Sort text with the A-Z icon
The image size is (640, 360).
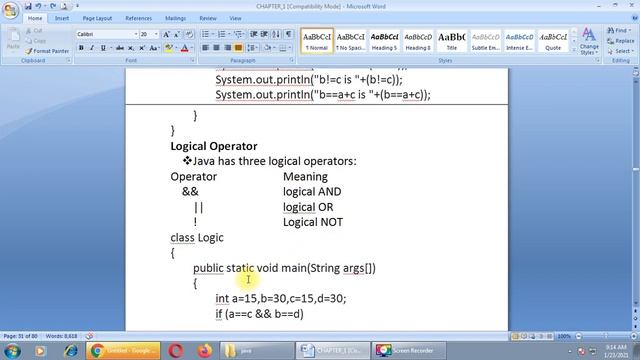coord(276,34)
